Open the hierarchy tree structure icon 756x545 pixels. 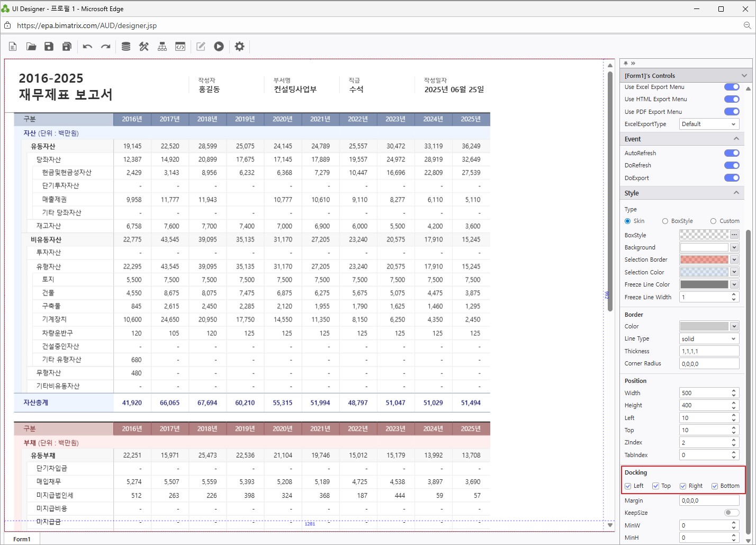pos(162,47)
